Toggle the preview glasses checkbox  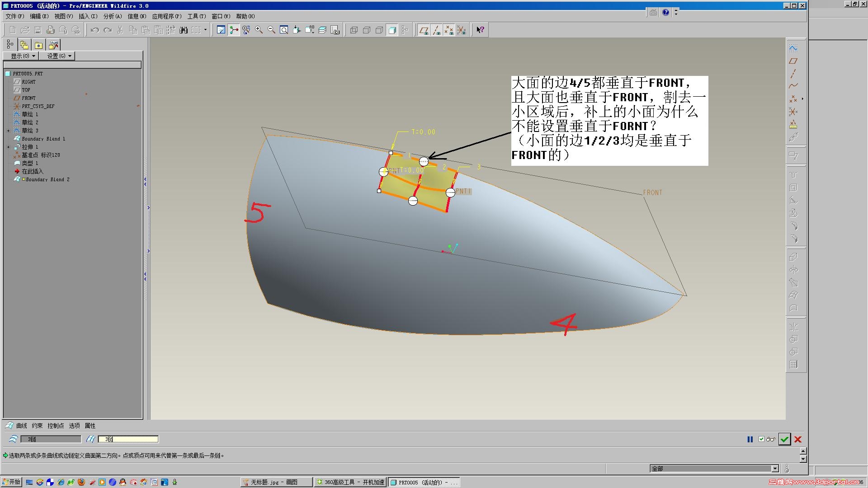(762, 439)
